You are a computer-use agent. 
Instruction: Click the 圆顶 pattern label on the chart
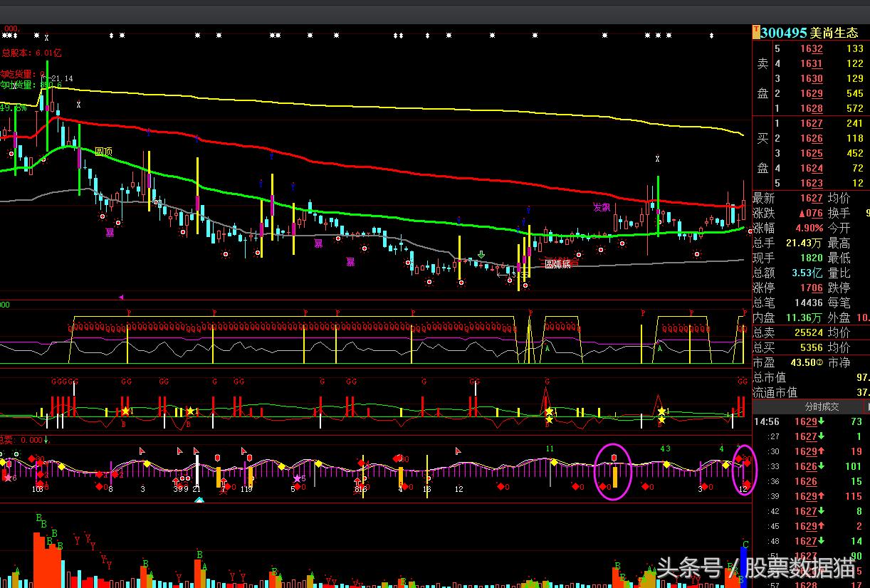pos(103,152)
